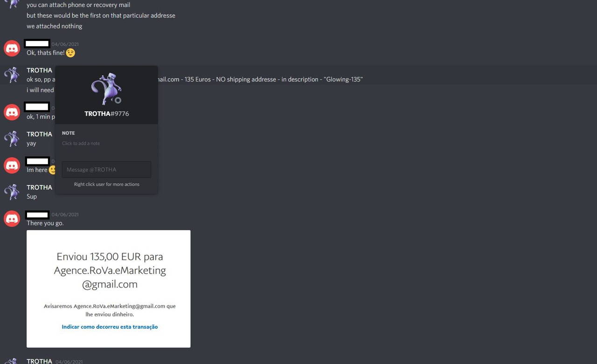Open TROTHA's avatar next to the "ok so, pp" message
This screenshot has width=597, height=364.
(x=12, y=75)
